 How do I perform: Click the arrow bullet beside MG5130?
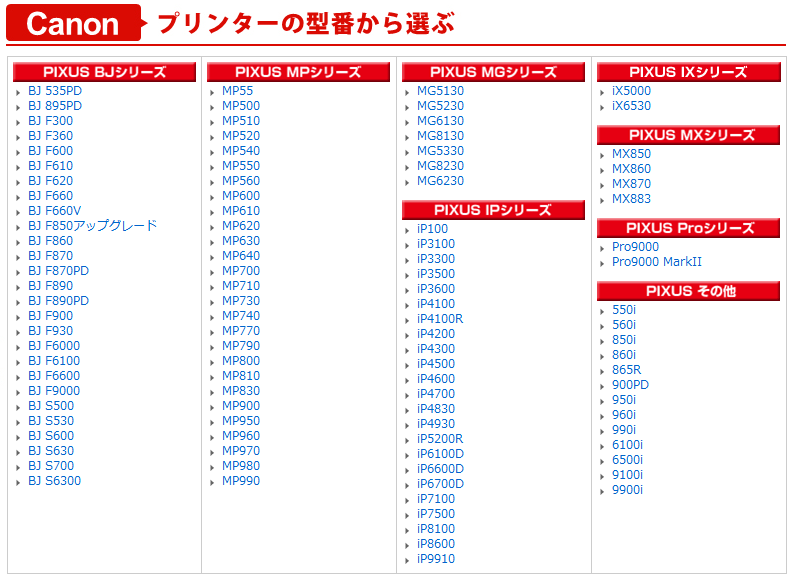point(407,92)
